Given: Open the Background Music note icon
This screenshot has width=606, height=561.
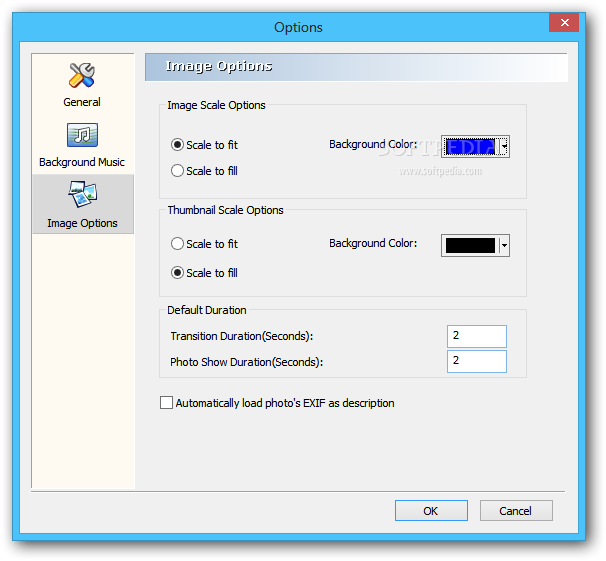Looking at the screenshot, I should [x=82, y=135].
